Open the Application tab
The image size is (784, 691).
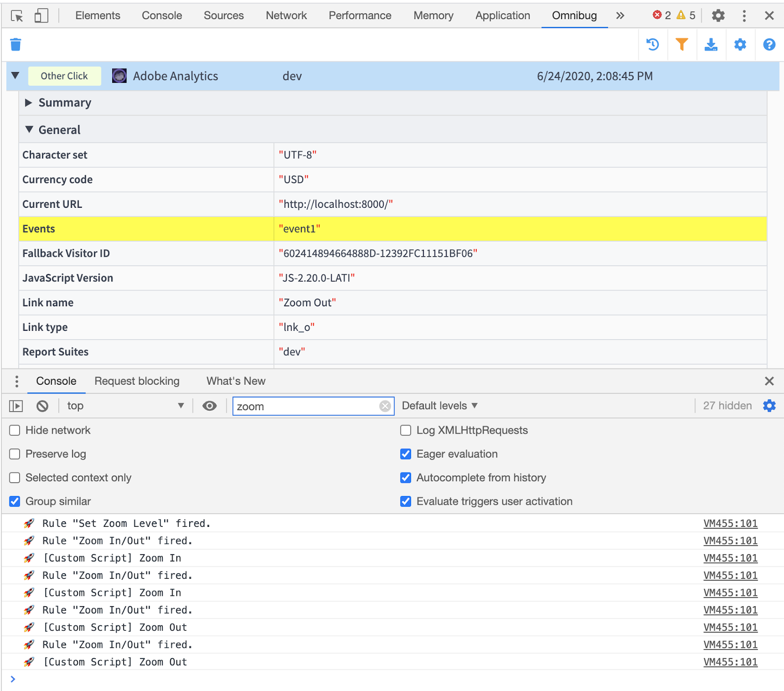coord(503,16)
